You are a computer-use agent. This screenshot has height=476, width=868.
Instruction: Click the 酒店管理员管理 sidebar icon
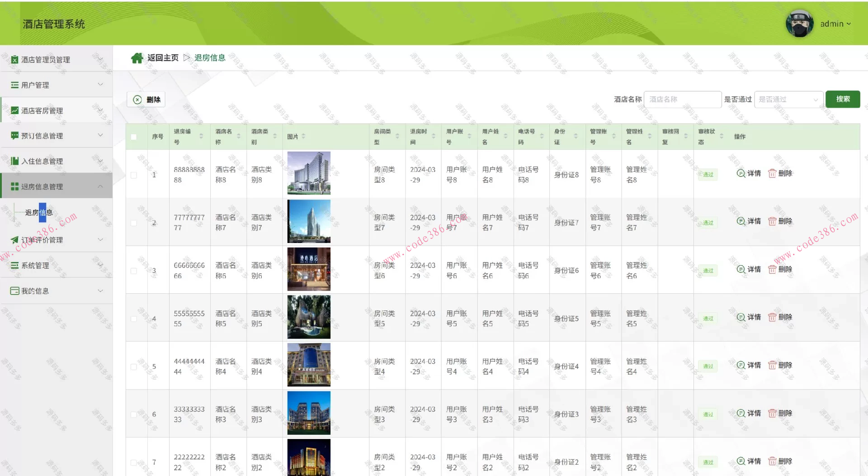coord(14,60)
